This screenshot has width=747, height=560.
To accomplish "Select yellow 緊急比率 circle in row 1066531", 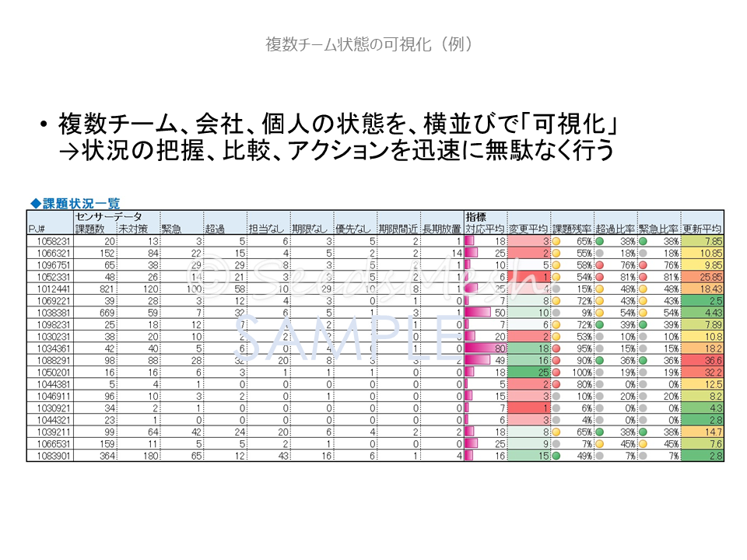I will [643, 443].
